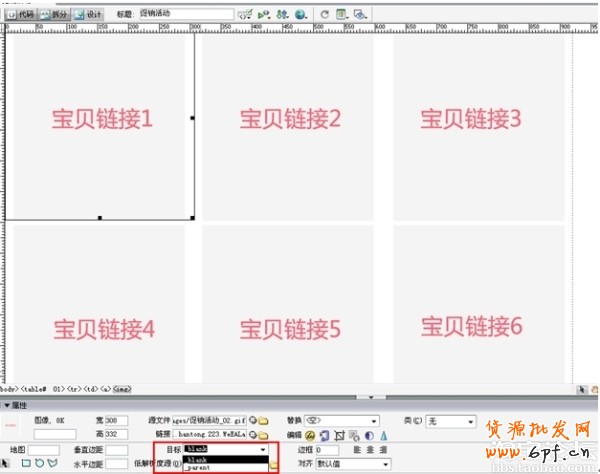Click the refresh design view icon
Screen dimensions: 600x474
(325, 15)
